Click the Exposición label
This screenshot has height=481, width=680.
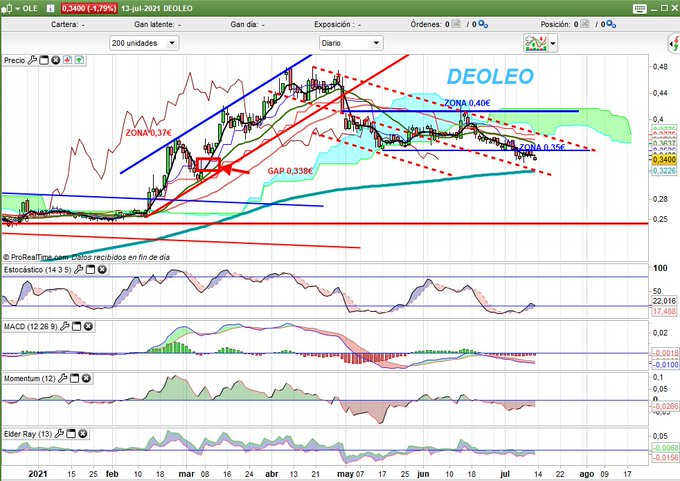(333, 25)
